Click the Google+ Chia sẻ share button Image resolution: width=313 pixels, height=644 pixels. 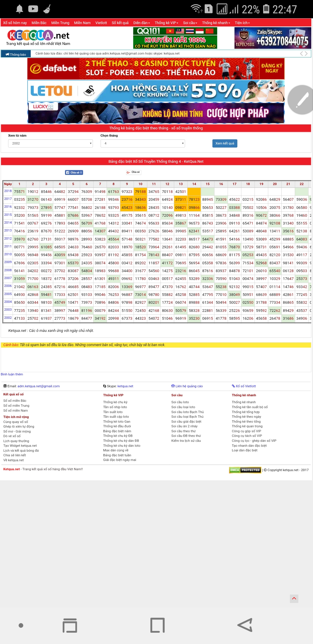pos(133,172)
